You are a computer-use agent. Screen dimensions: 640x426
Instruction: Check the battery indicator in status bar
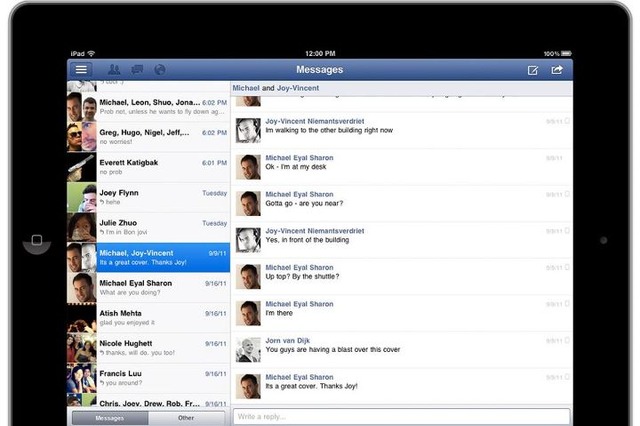point(566,53)
